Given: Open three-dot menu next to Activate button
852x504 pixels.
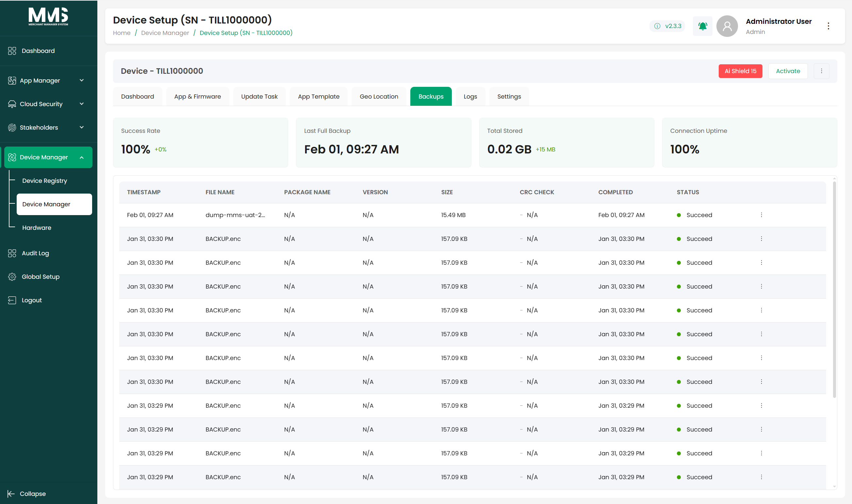Looking at the screenshot, I should coord(821,71).
